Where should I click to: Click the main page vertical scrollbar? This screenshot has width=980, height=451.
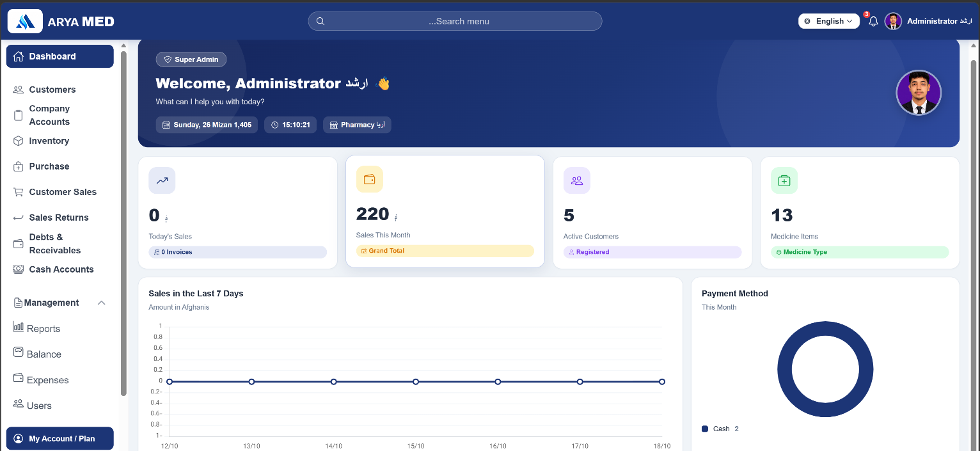974,256
